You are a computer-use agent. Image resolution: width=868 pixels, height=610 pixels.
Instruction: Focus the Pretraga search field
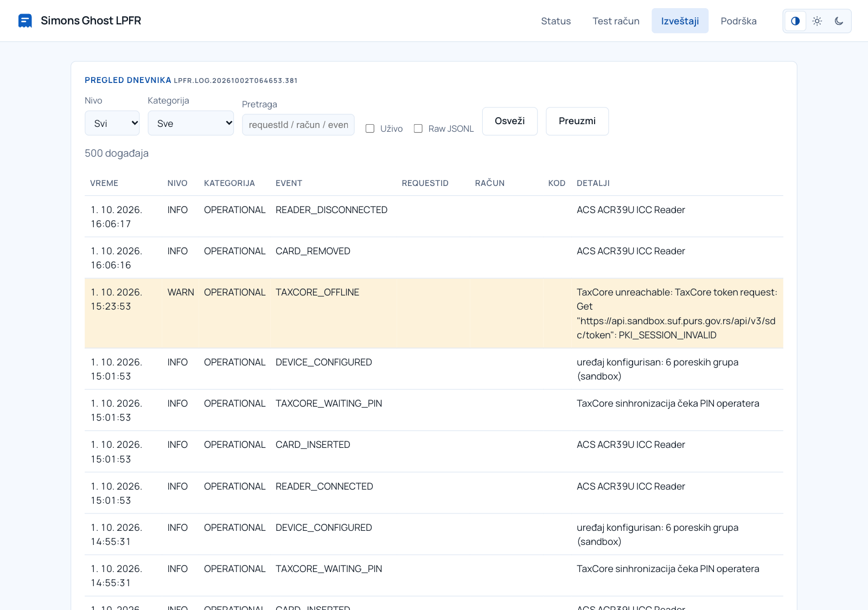pos(298,125)
